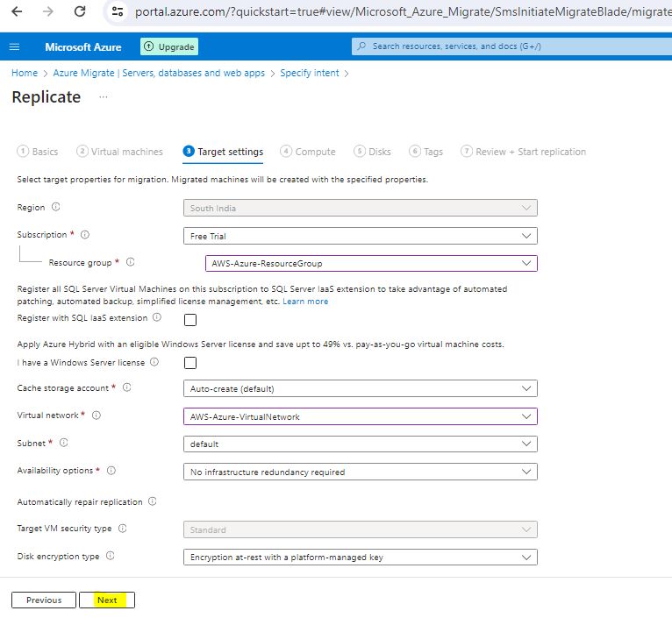Click the Upgrade button in header
Screen dimensions: 672x618
click(x=169, y=46)
